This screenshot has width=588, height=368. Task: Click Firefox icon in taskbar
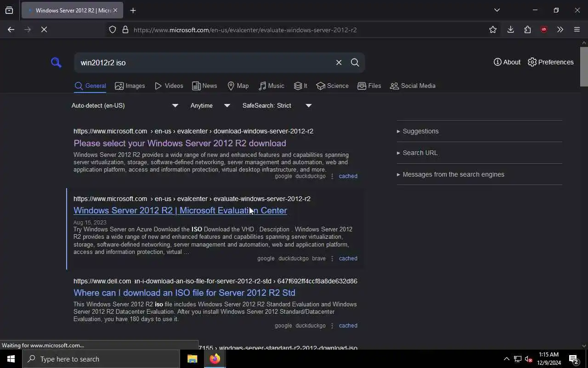[215, 359]
